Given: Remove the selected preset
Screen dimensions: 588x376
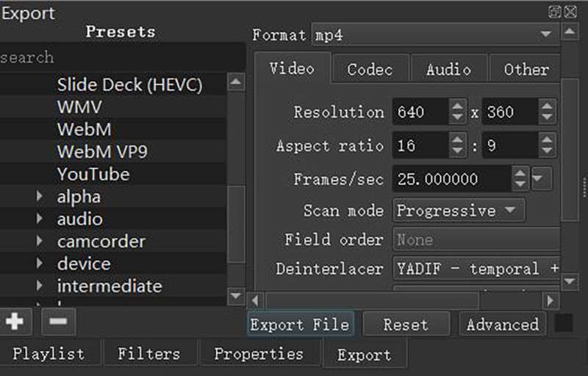Looking at the screenshot, I should coord(59,321).
